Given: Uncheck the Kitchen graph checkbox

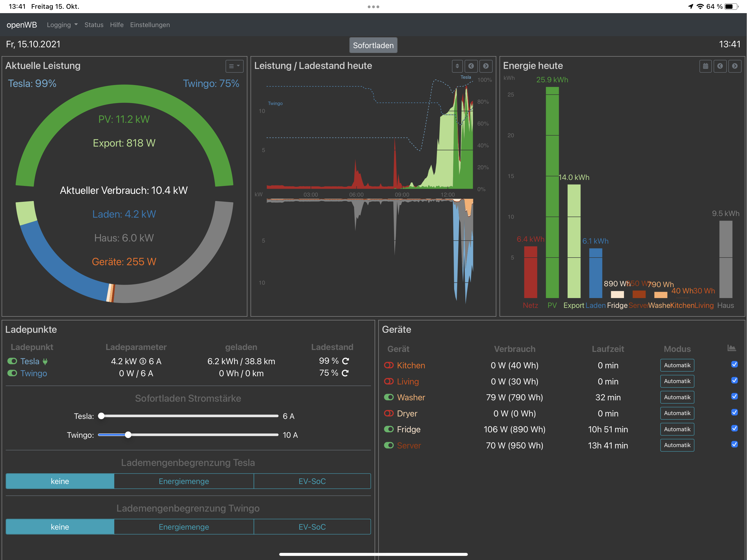Looking at the screenshot, I should [x=734, y=364].
